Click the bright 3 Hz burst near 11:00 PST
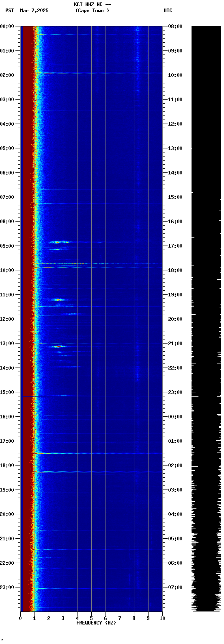The image size is (224, 644). [59, 300]
